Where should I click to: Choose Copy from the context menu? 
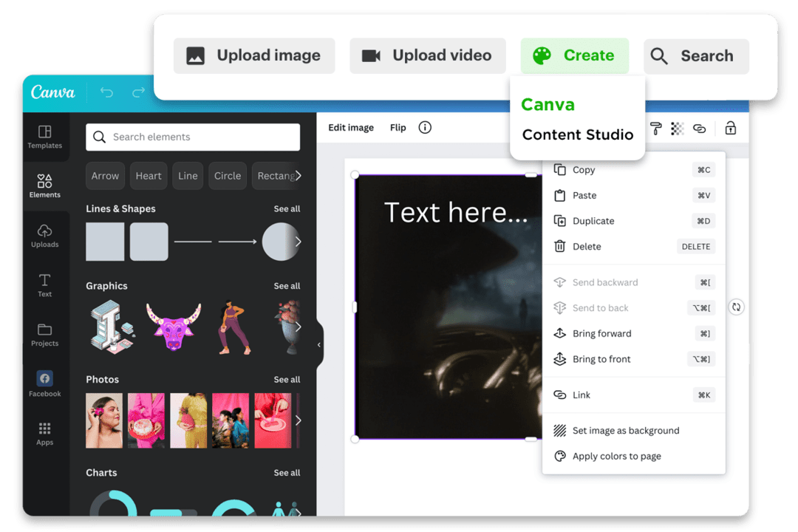point(634,170)
